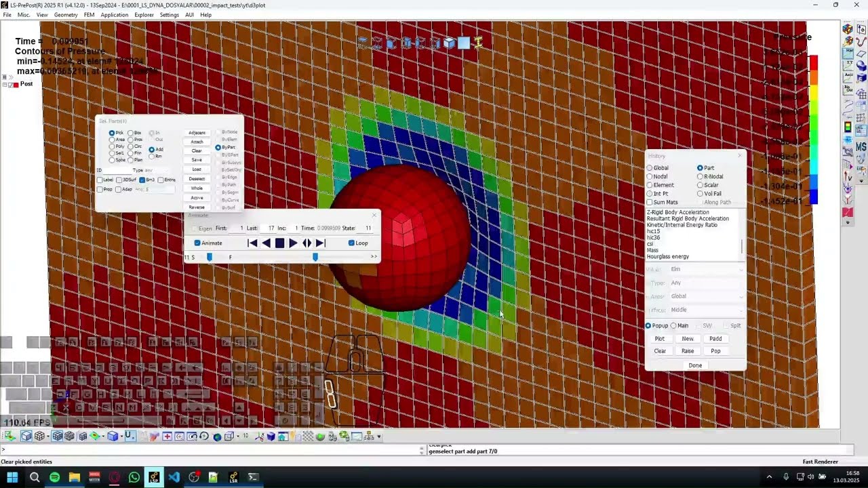Click the floating toolbar yellow axis icon
The height and width of the screenshot is (488, 868).
[478, 43]
